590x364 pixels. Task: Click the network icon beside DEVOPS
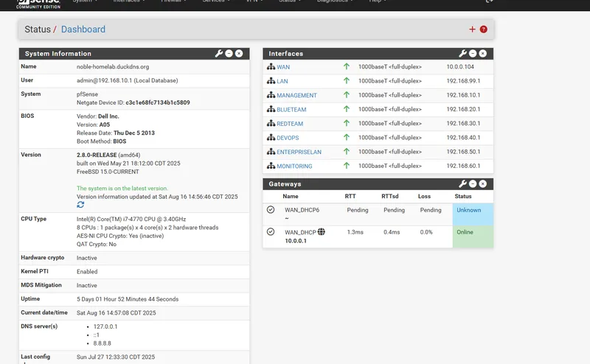click(x=271, y=138)
